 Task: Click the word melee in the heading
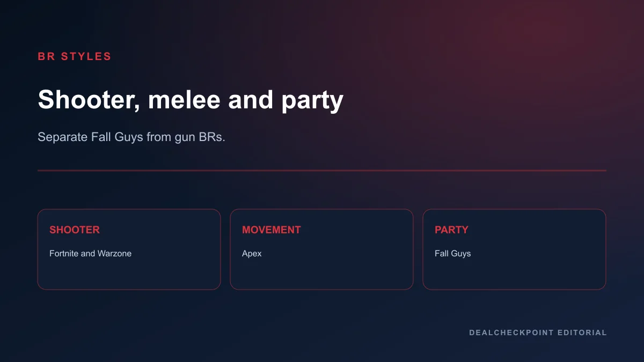click(x=184, y=100)
